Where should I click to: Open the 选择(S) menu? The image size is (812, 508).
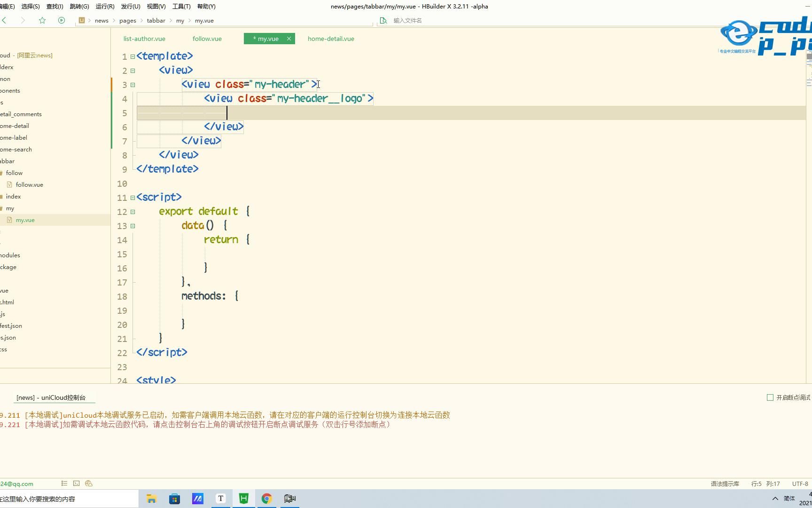[x=31, y=6]
